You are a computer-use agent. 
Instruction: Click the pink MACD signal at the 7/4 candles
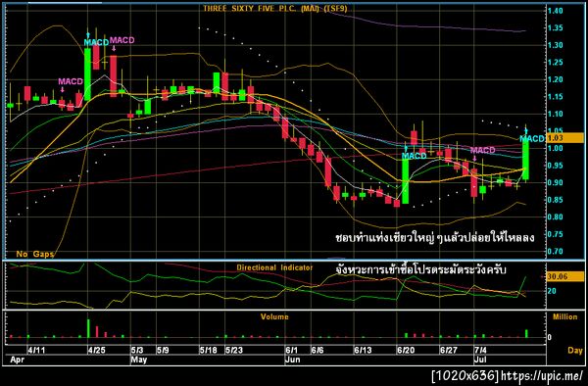point(482,150)
